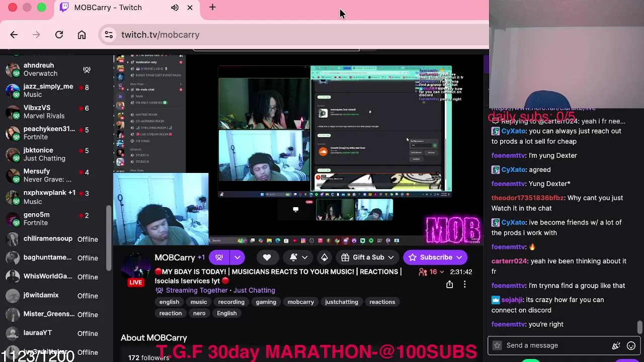Select the nero tag
Viewport: 644px width, 362px height.
click(199, 313)
